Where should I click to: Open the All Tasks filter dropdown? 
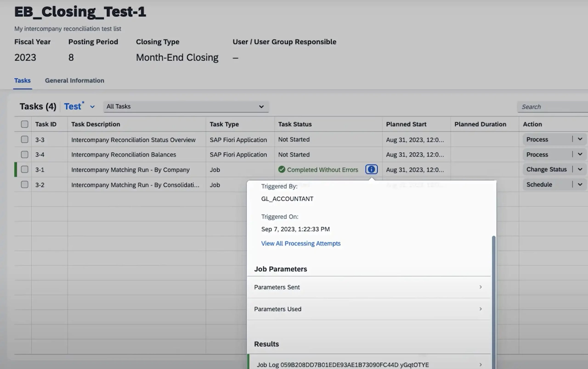186,107
